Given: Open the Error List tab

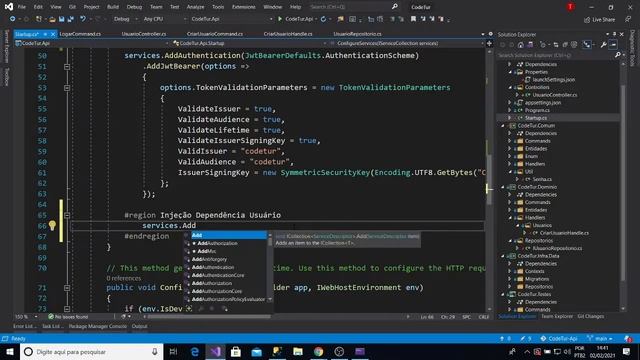Looking at the screenshot, I should click(25, 326).
